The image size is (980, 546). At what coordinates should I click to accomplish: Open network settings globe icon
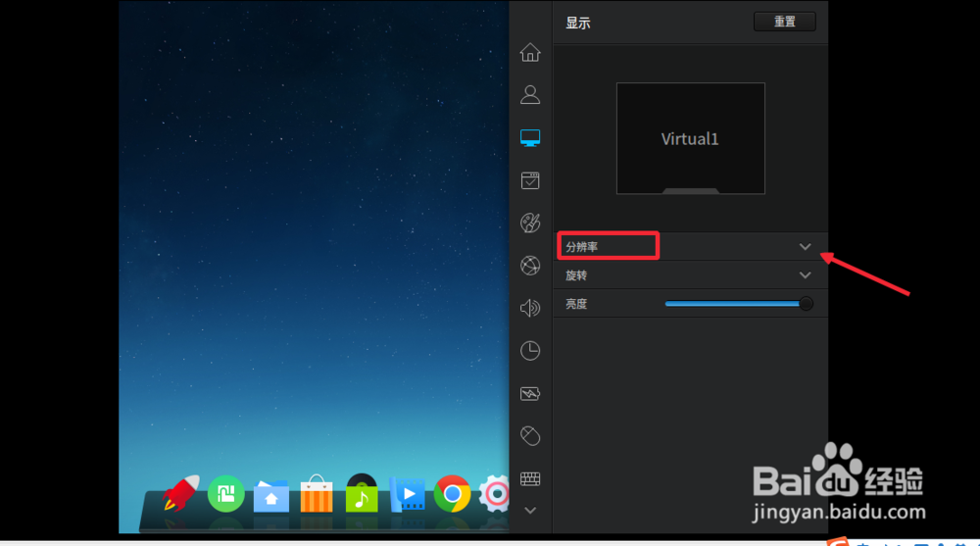coord(530,266)
